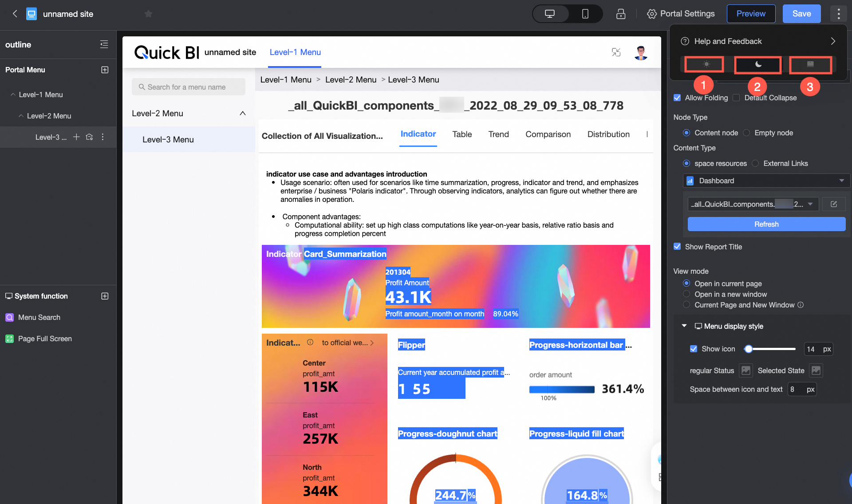The height and width of the screenshot is (504, 852).
Task: Click the favorite star next to site name
Action: (x=148, y=14)
